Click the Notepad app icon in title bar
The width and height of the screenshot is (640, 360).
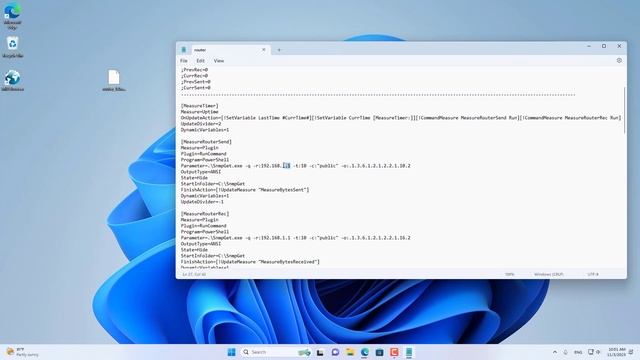click(184, 49)
